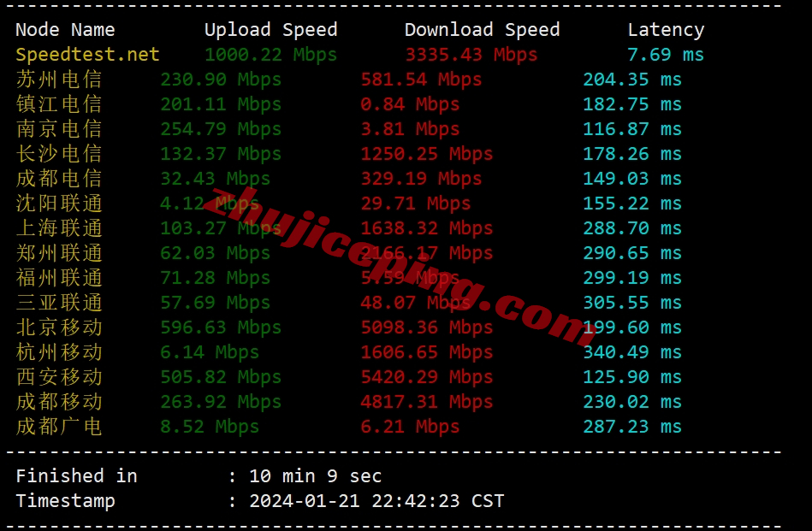The height and width of the screenshot is (531, 812).
Task: Click the 1000.22 Mbps upload value
Action: 271,55
